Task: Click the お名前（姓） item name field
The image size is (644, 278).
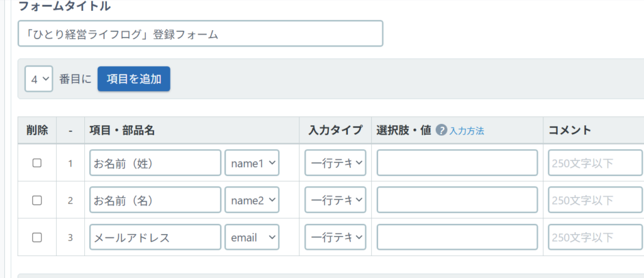Action: 155,163
